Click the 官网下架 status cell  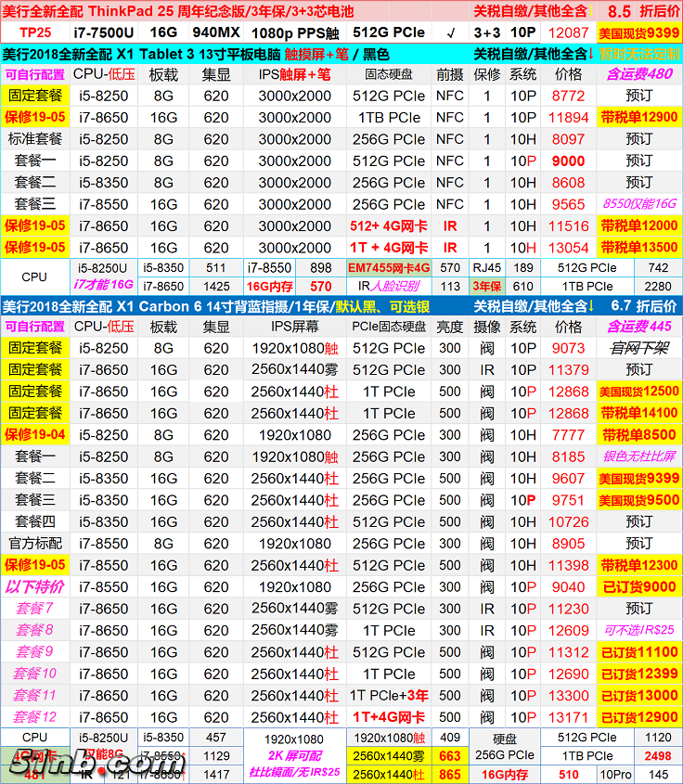(639, 348)
